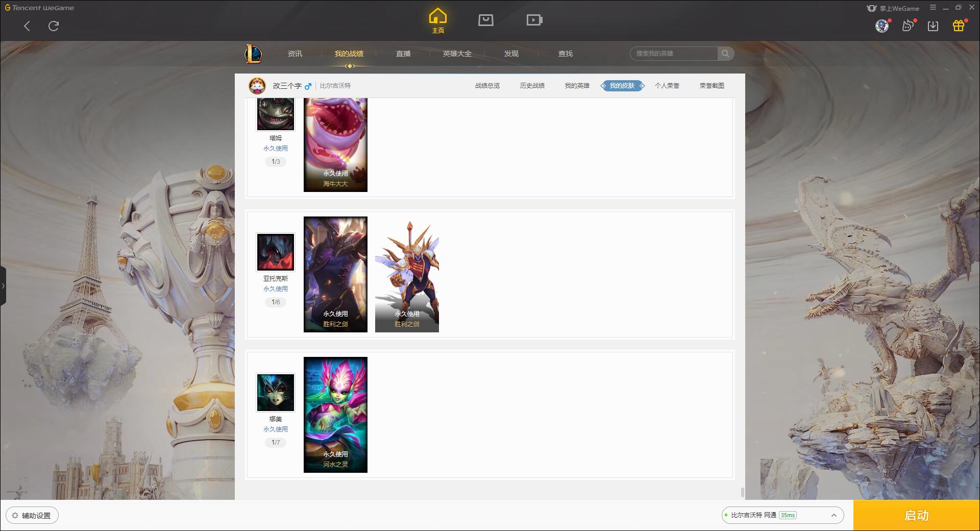
Task: Select the 我的皮肤 sub-tab
Action: pyautogui.click(x=622, y=86)
